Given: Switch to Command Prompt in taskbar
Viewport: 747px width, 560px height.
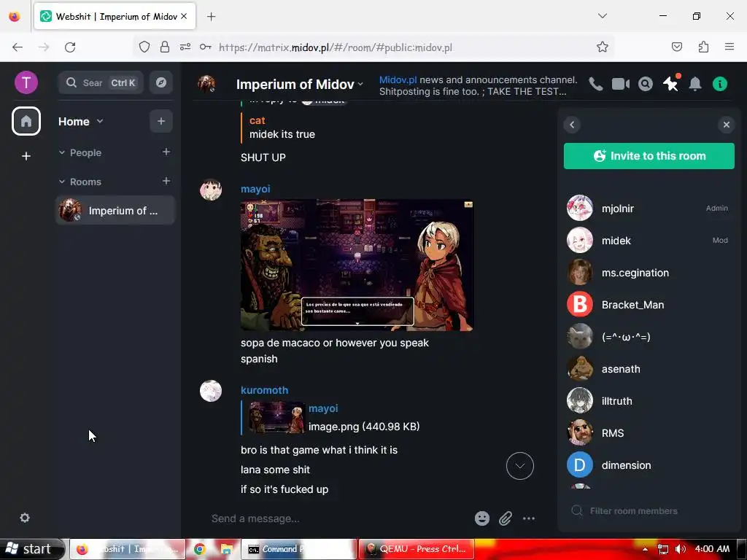Looking at the screenshot, I should pos(298,549).
